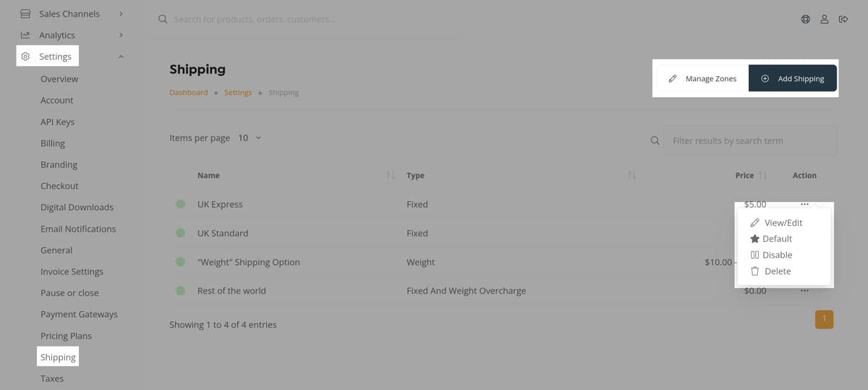
Task: Open the Sales Channels store icon
Action: point(25,14)
